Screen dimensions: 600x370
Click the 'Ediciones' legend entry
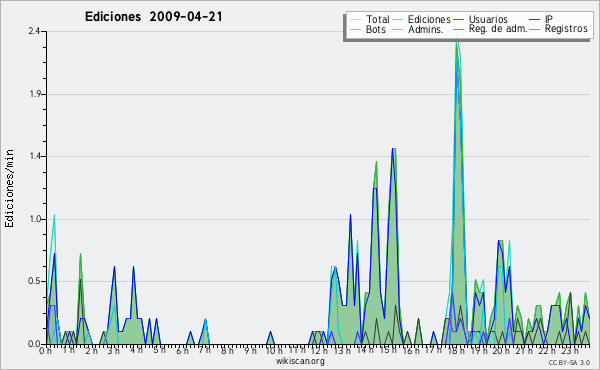point(429,19)
